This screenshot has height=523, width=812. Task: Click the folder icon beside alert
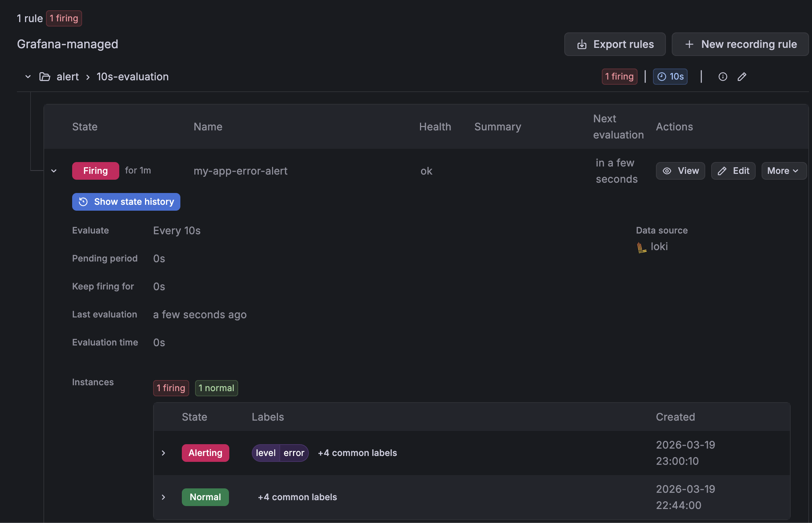pos(45,77)
